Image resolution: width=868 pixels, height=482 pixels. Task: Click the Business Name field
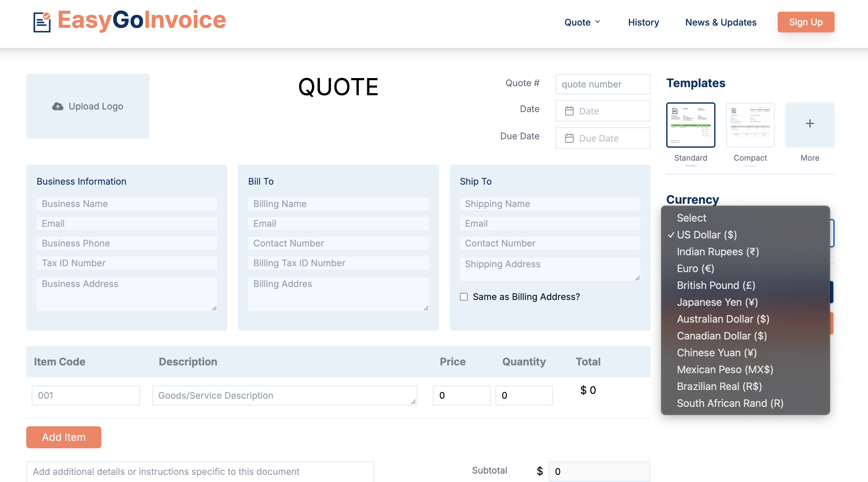(x=126, y=204)
